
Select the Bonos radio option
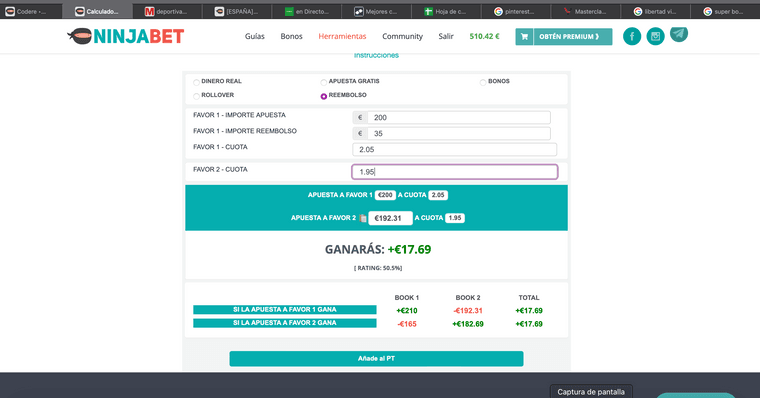pyautogui.click(x=483, y=82)
